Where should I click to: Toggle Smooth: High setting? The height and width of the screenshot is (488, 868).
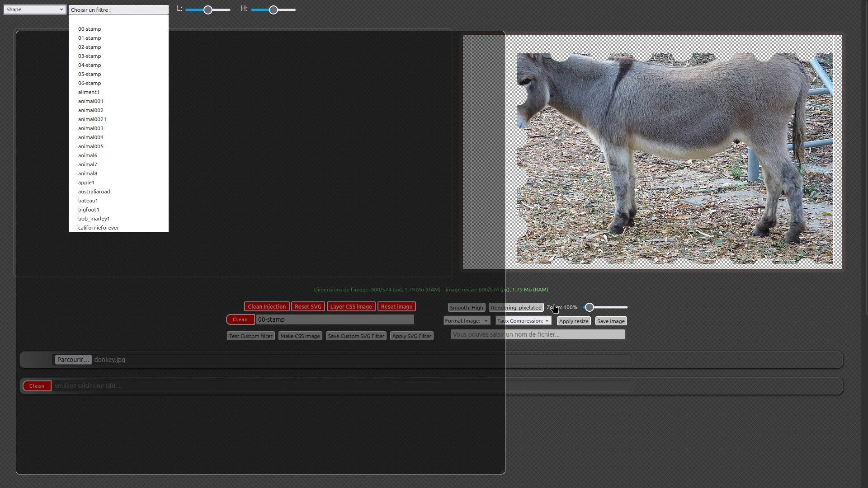tap(467, 308)
